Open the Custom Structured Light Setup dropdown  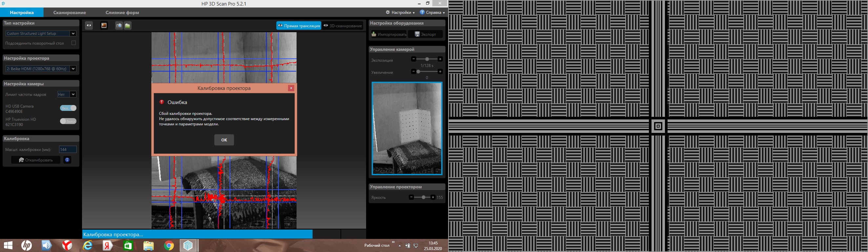[41, 33]
